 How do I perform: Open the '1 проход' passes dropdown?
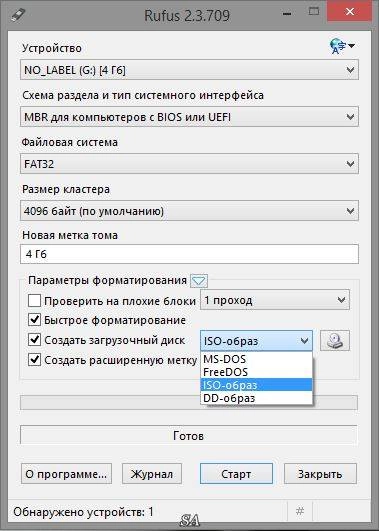[275, 300]
